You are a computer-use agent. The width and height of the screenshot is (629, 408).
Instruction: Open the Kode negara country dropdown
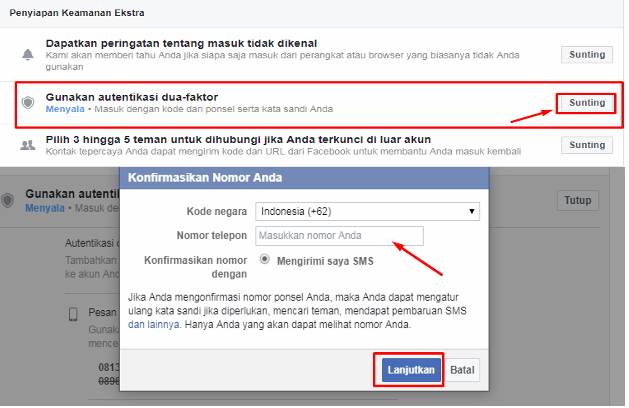[x=366, y=211]
